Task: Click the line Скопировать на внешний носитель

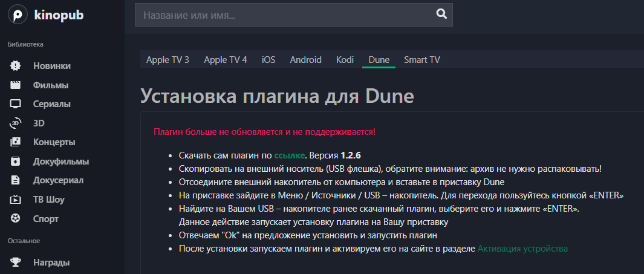Action: click(390, 169)
